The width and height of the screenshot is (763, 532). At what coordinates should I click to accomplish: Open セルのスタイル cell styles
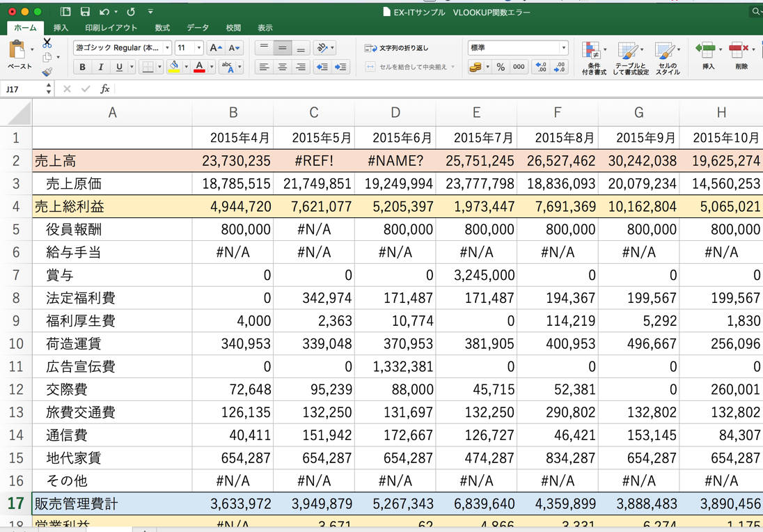pyautogui.click(x=667, y=58)
